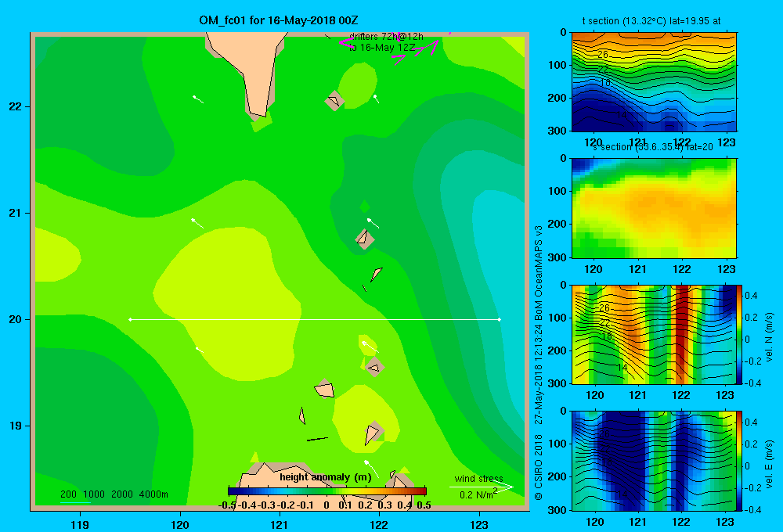The width and height of the screenshot is (783, 532).
Task: Click the "s section (33.6..35.4) lat=20" heading
Action: pos(653,147)
